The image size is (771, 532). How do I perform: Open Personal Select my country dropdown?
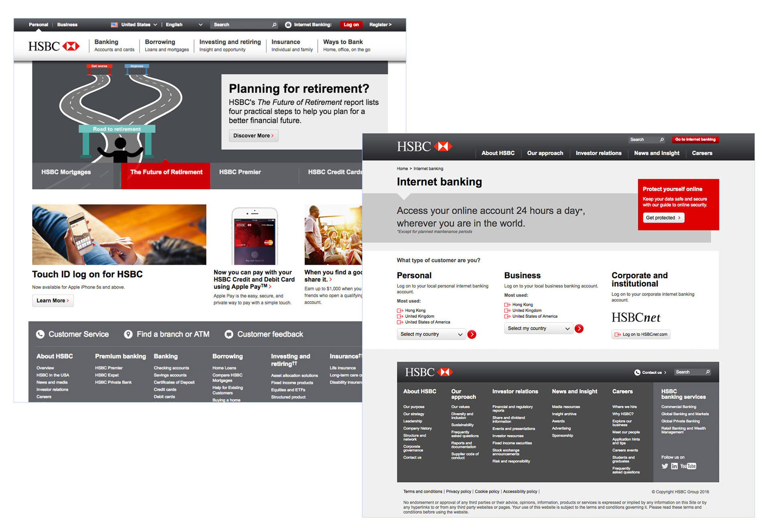point(431,334)
